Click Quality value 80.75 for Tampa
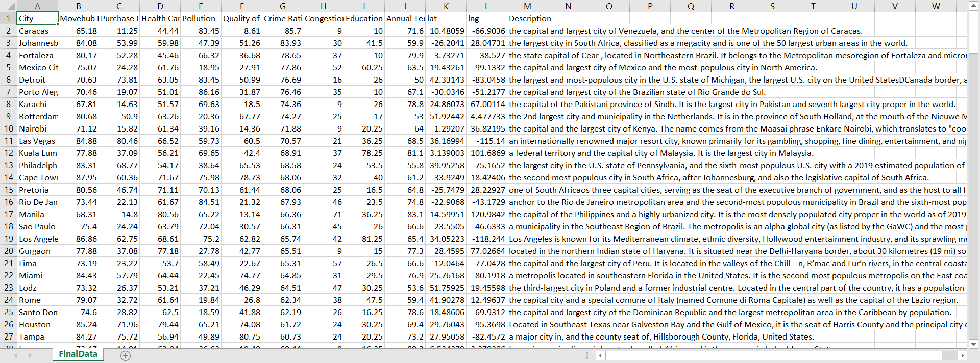The image size is (980, 363). click(242, 336)
